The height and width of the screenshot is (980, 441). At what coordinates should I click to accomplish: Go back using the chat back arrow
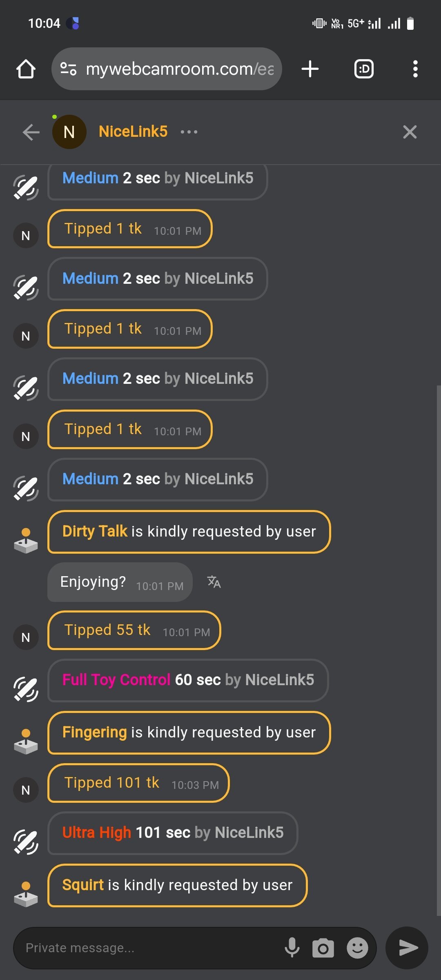[x=31, y=132]
